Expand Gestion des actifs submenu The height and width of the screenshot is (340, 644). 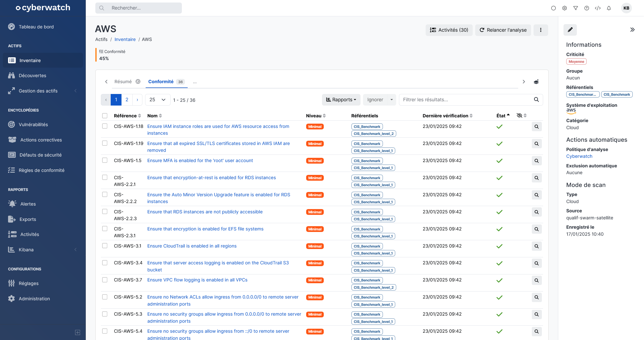[43, 91]
